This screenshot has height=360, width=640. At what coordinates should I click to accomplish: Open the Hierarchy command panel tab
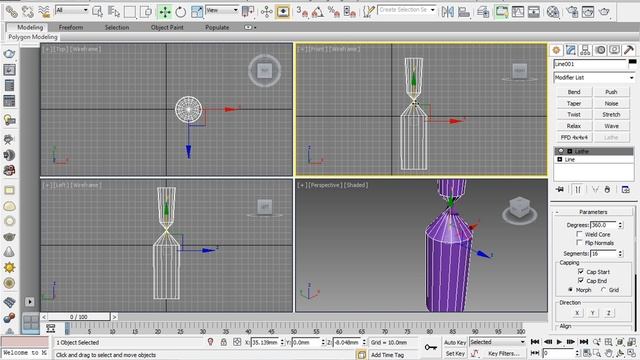[585, 50]
